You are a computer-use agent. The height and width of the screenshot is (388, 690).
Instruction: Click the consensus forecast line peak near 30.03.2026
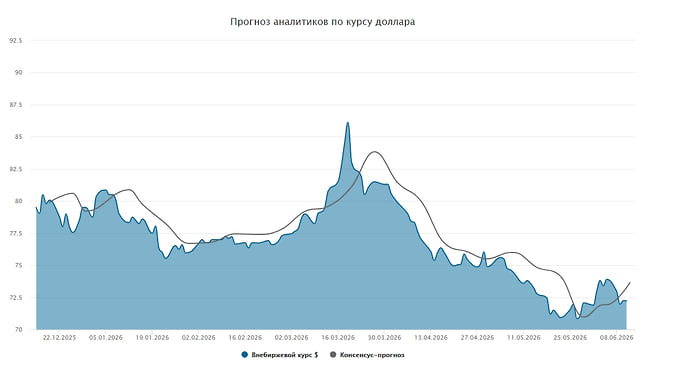(x=374, y=152)
